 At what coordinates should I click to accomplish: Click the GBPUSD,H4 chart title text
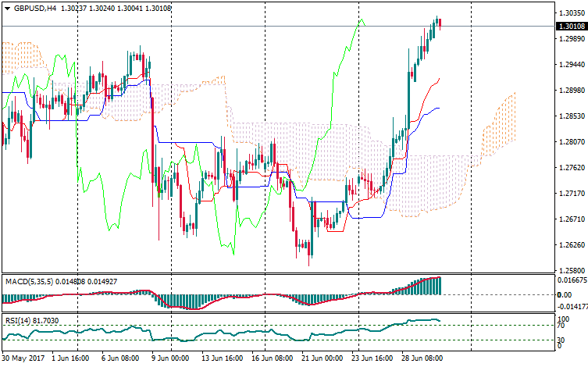point(34,6)
